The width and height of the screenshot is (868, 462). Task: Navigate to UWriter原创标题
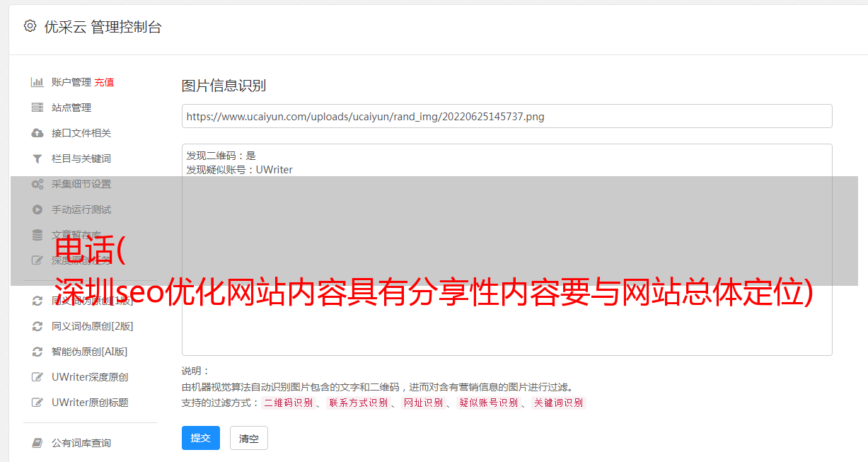click(90, 403)
